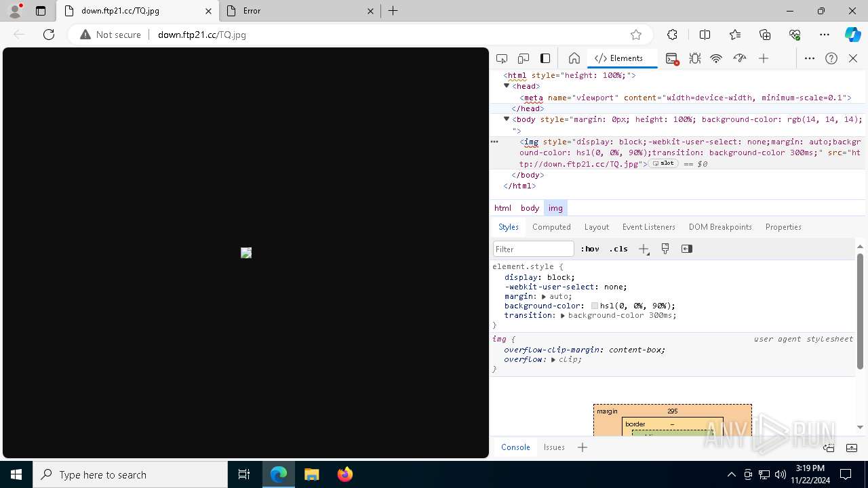Add new style rule plus icon

[x=644, y=249]
